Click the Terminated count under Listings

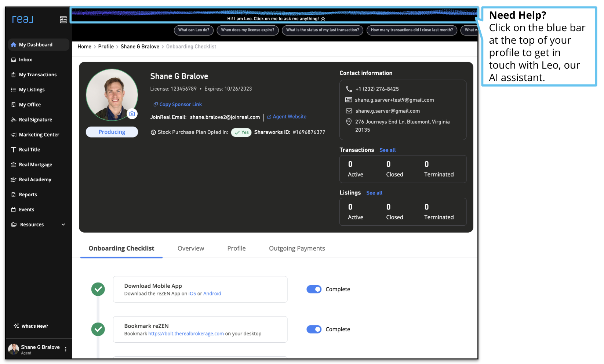426,207
